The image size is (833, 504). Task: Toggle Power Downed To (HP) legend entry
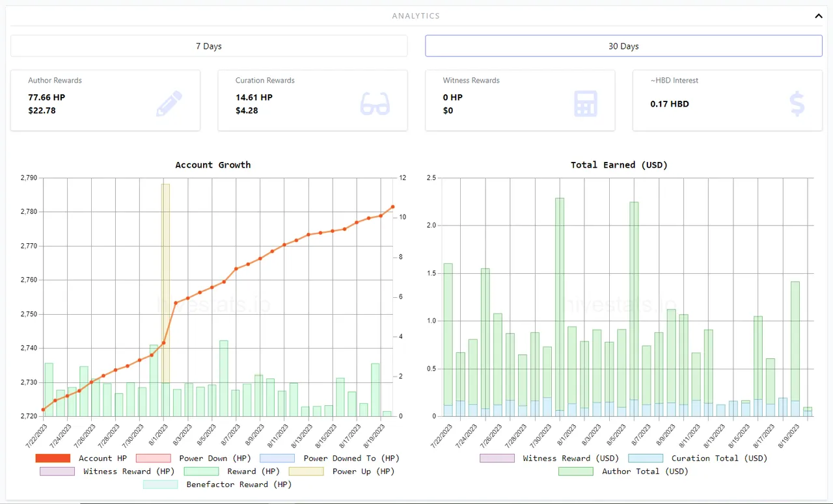[277, 458]
